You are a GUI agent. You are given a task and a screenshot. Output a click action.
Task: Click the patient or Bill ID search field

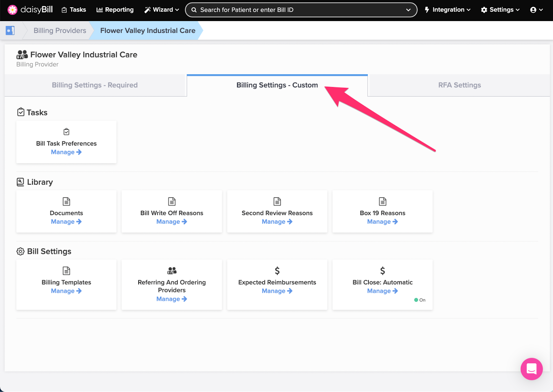301,10
